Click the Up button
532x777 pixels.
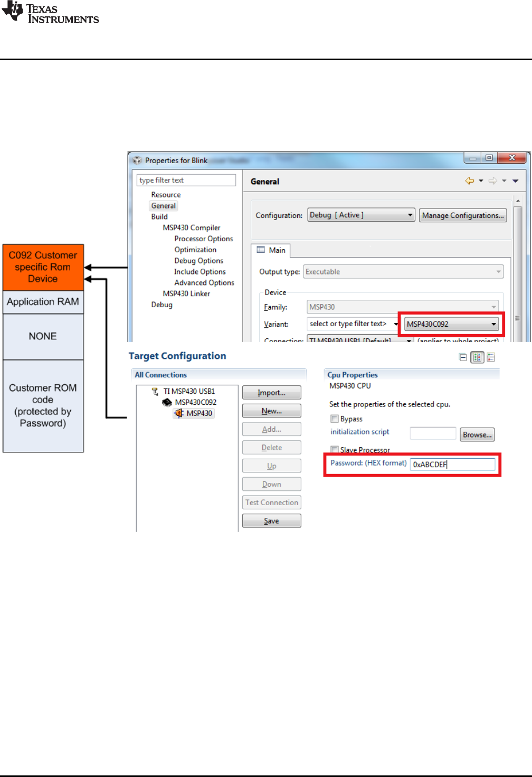tap(272, 466)
